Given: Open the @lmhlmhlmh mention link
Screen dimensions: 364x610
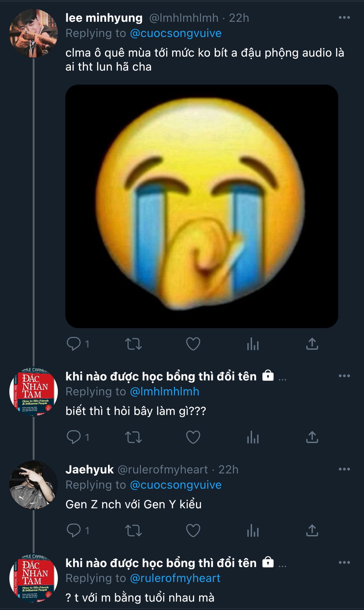Looking at the screenshot, I should (x=165, y=392).
